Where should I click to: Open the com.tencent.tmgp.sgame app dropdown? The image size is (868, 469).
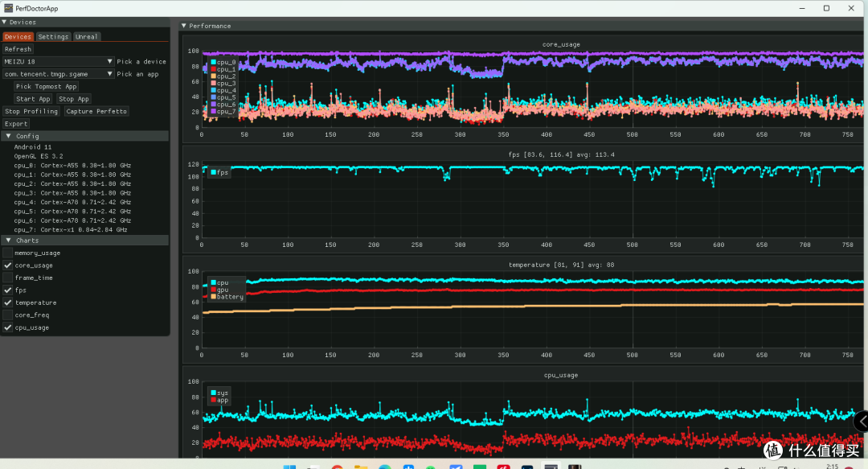click(x=58, y=74)
